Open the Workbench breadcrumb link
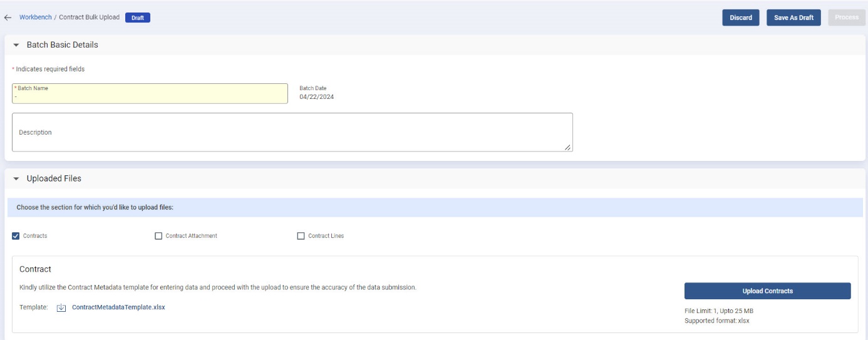Screen dimensions: 868x340 (x=35, y=18)
